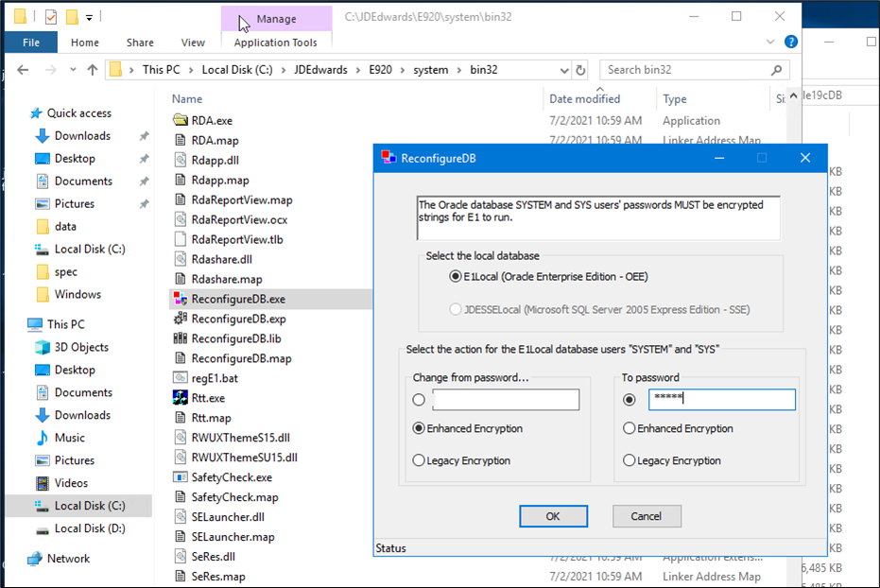Open the Application Tools tab
Image resolution: width=880 pixels, height=588 pixels.
click(276, 43)
